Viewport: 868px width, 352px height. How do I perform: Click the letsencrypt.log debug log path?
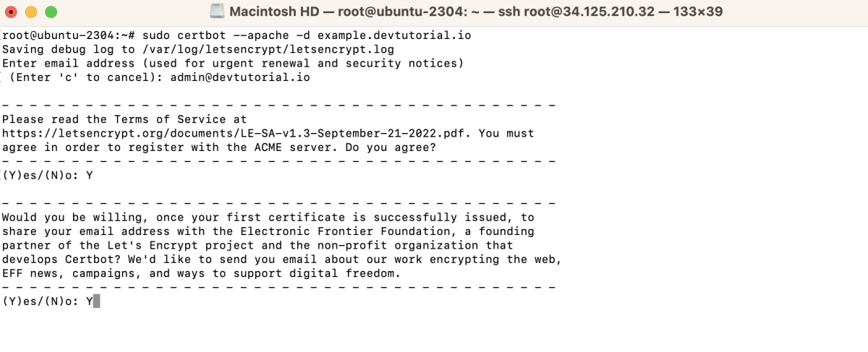click(267, 49)
